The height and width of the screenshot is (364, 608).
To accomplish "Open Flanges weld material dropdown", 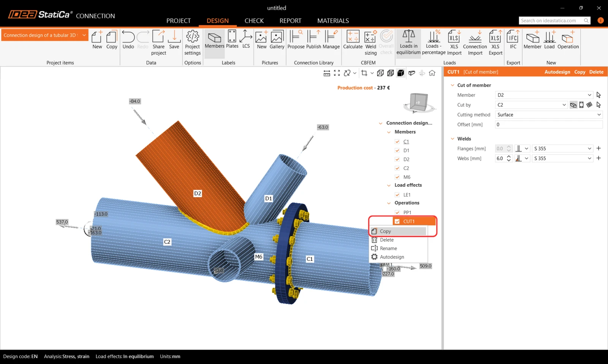I will tap(562, 148).
